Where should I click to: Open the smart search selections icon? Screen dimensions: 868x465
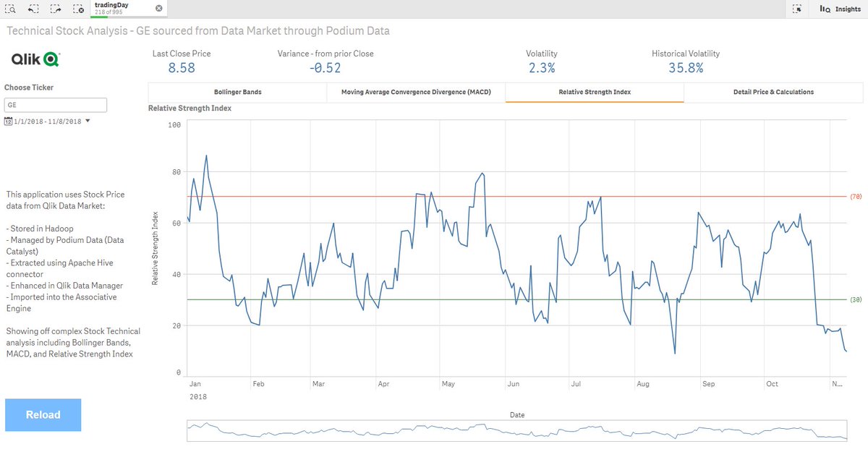click(x=10, y=9)
